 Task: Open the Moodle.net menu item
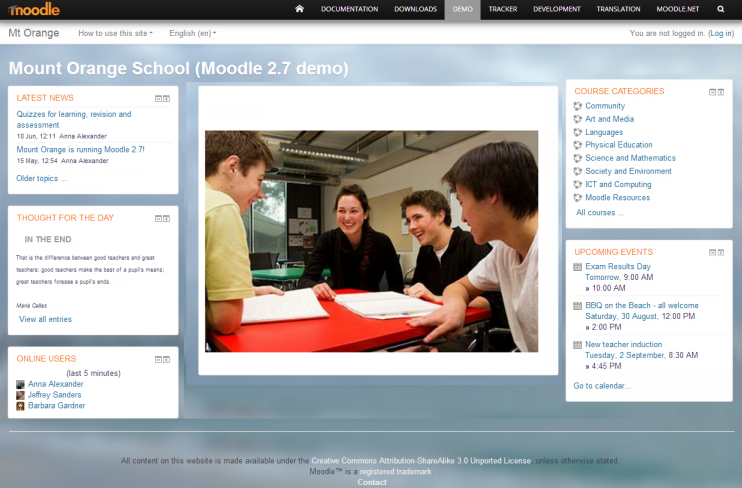(x=678, y=9)
